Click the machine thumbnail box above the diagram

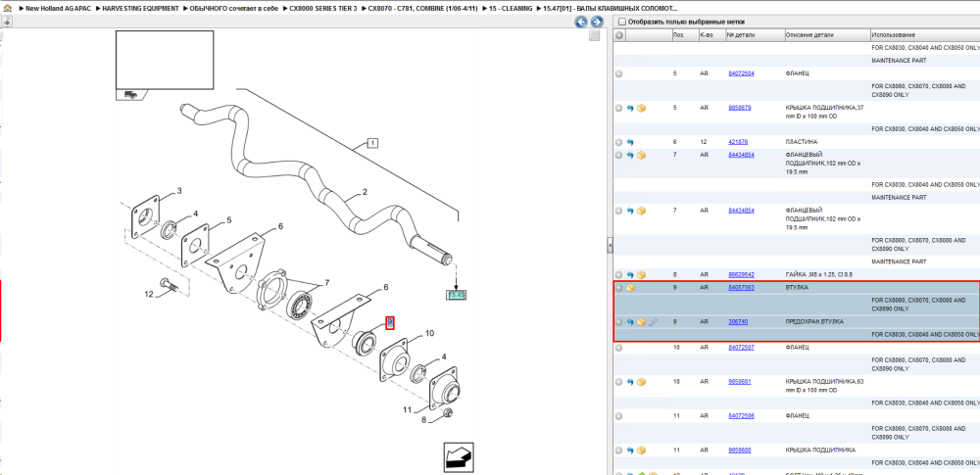click(x=165, y=60)
